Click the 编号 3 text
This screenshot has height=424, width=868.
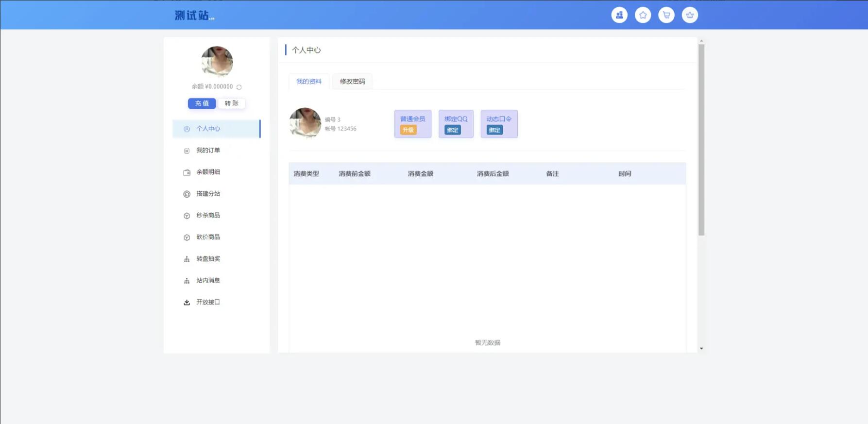333,119
